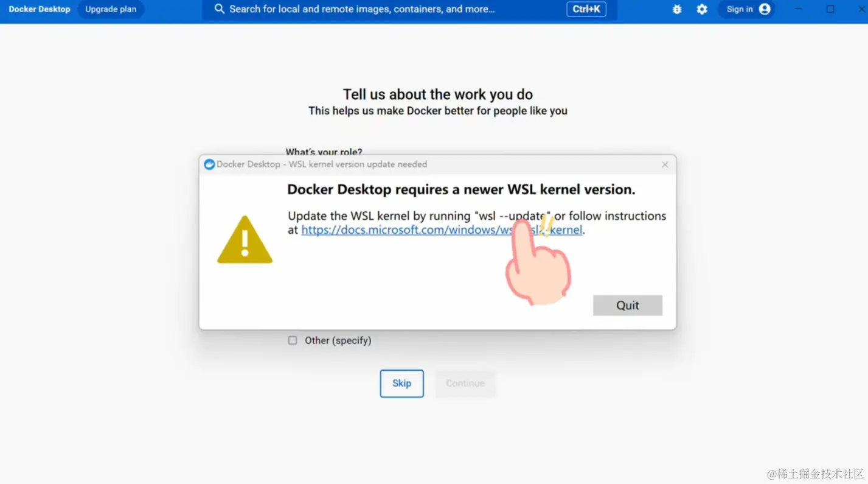Screen dimensions: 868x484
Task: Click the Upgrade plan button
Action: (111, 9)
